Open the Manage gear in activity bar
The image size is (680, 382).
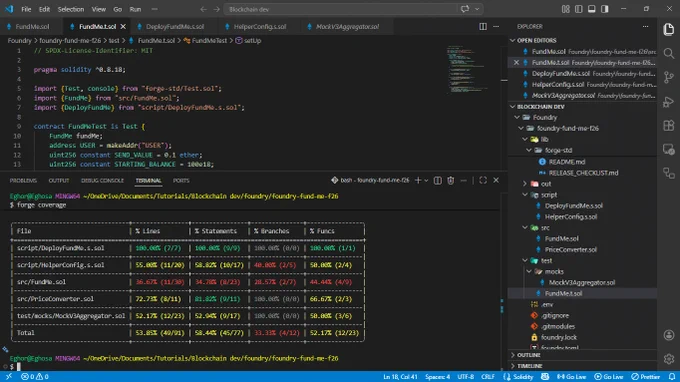(x=669, y=359)
